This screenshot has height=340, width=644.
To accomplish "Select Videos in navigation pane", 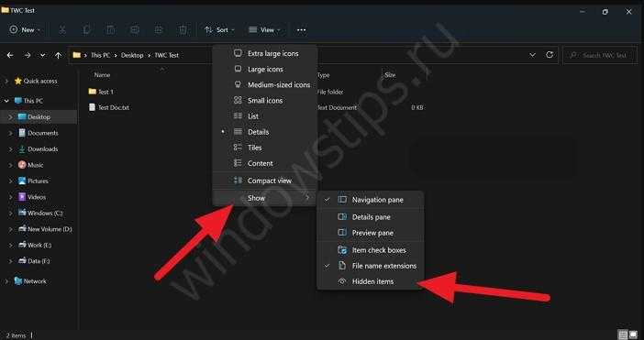I will (x=37, y=197).
